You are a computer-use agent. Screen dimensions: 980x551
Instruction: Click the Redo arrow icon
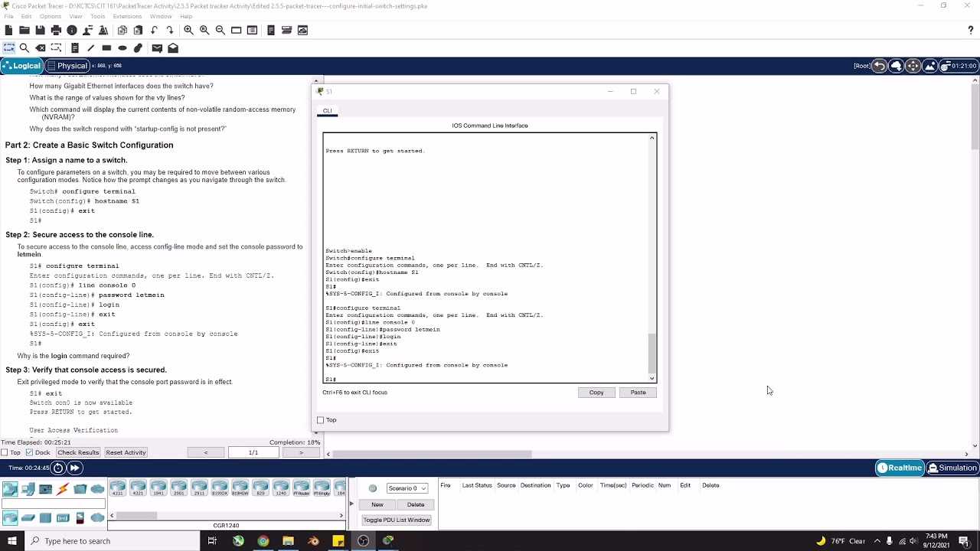pos(170,30)
